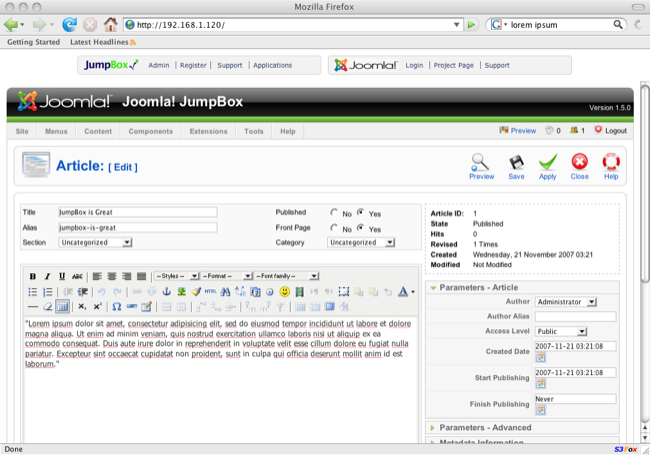Insert horizontal rule line
Viewport: 650px width, 455px height.
pos(33,307)
